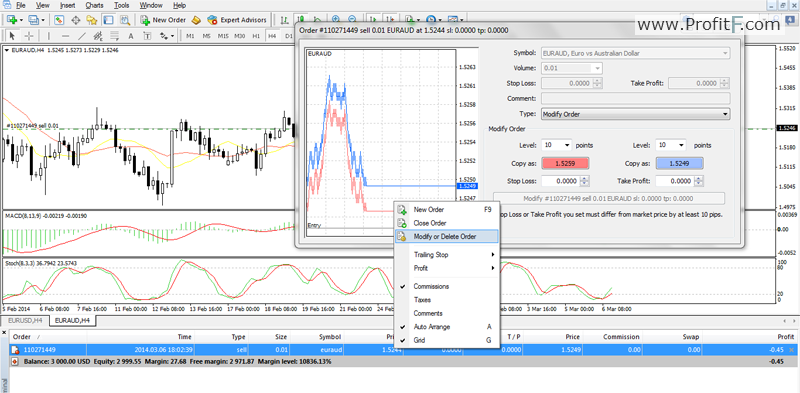Select the Horizontal Line drawing tool
Screen dimensions: 800x393
[65, 36]
